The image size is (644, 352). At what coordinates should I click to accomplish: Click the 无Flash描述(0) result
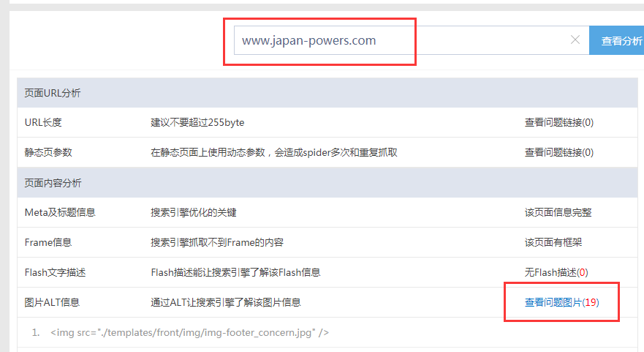(556, 272)
